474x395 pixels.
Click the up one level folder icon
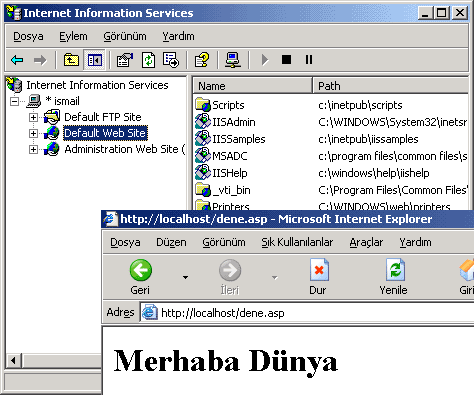click(x=71, y=60)
